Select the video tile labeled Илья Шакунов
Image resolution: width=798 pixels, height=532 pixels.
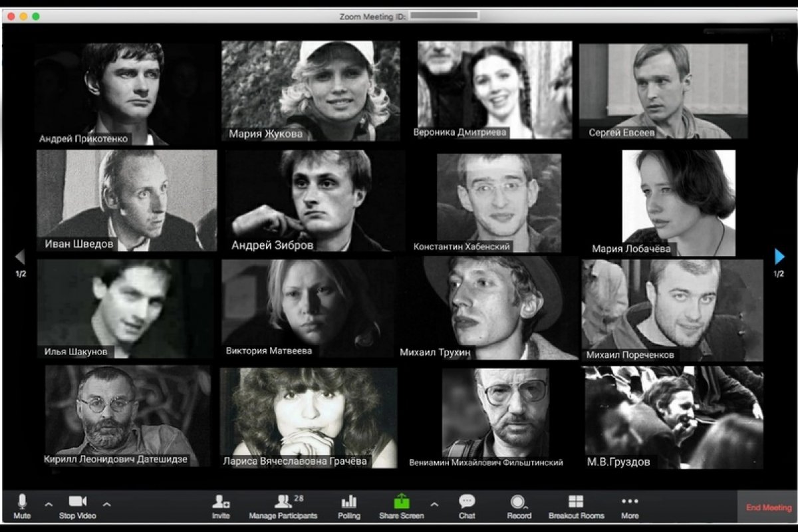coord(125,308)
